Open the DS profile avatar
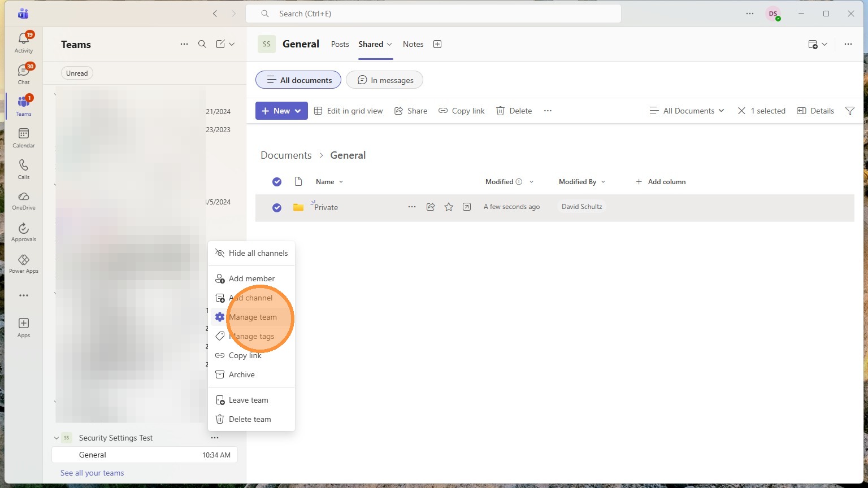 point(773,14)
